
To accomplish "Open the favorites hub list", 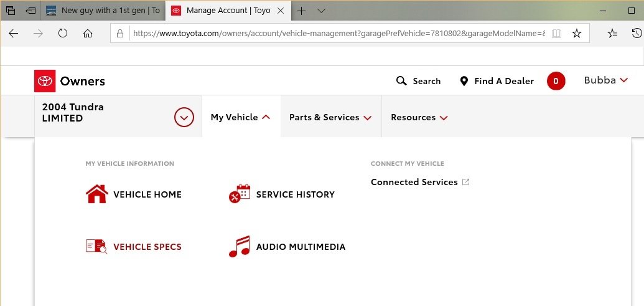I will coord(612,33).
